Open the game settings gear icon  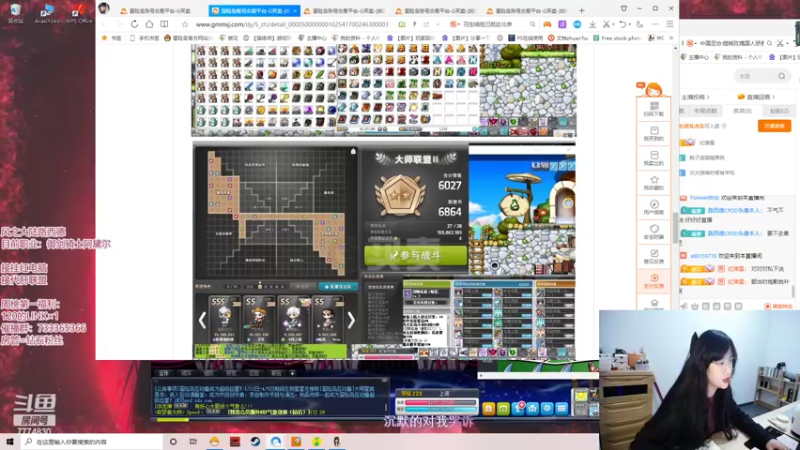(x=547, y=409)
